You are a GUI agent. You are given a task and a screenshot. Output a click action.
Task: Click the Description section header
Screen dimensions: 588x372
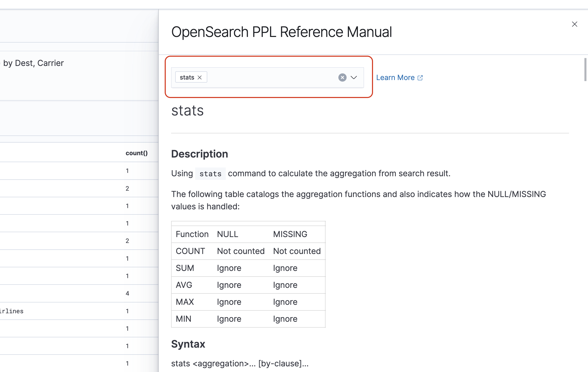pos(200,154)
